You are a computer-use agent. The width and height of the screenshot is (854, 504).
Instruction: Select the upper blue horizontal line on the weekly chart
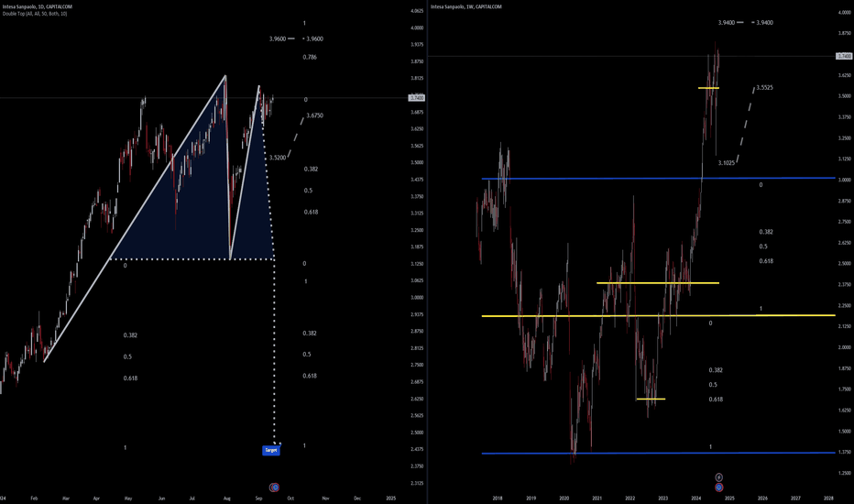click(659, 178)
